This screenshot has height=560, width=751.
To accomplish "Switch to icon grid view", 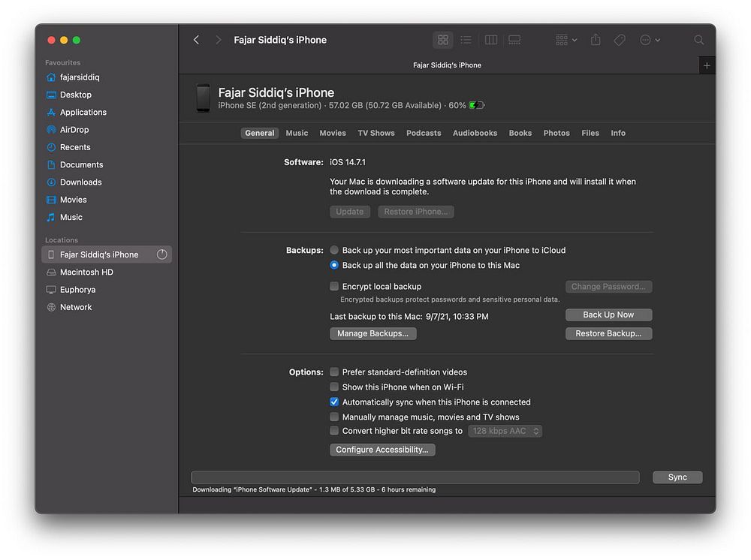I will coord(442,41).
